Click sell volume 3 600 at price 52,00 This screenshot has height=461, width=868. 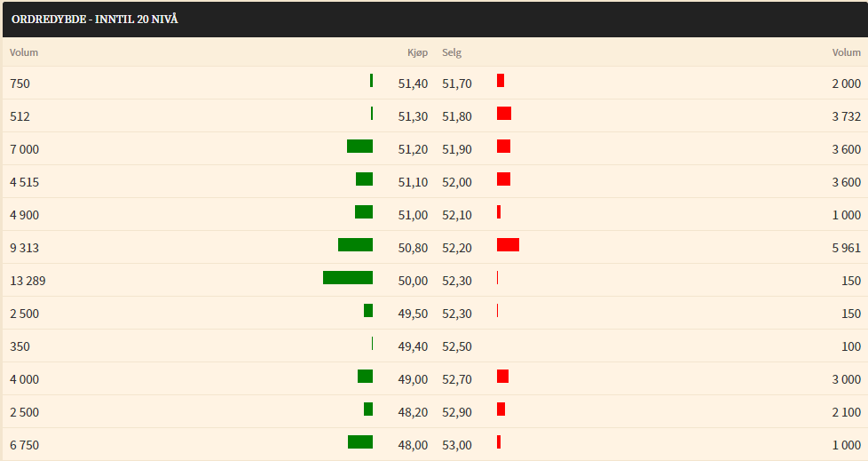click(847, 182)
